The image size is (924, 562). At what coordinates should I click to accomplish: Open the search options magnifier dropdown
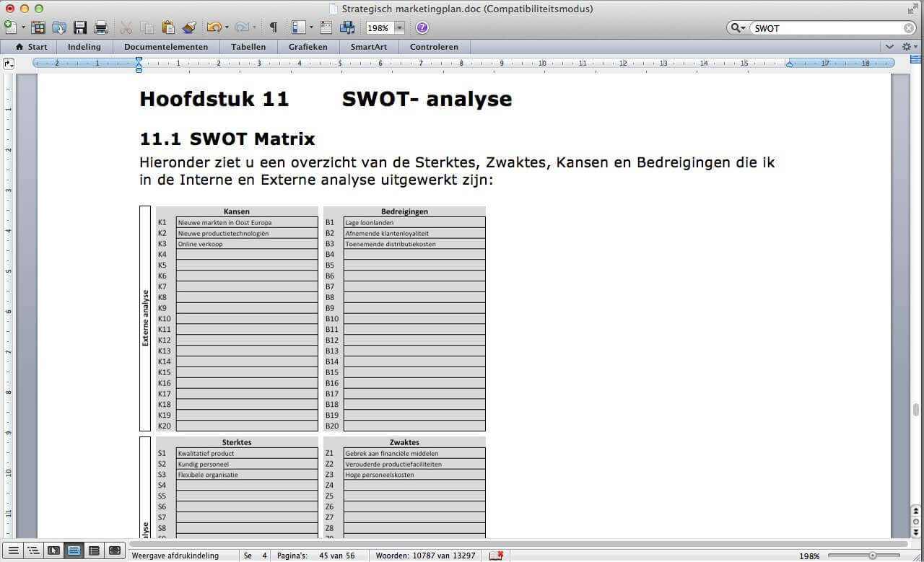(x=738, y=28)
